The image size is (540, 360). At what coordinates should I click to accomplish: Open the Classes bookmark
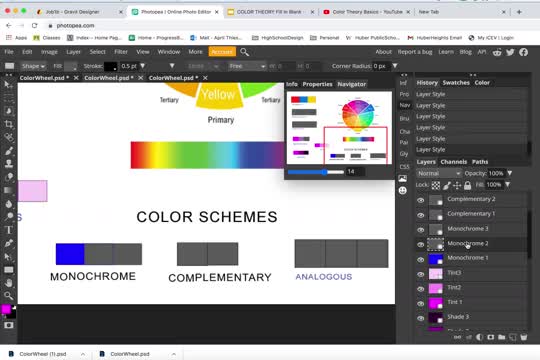tap(46, 38)
